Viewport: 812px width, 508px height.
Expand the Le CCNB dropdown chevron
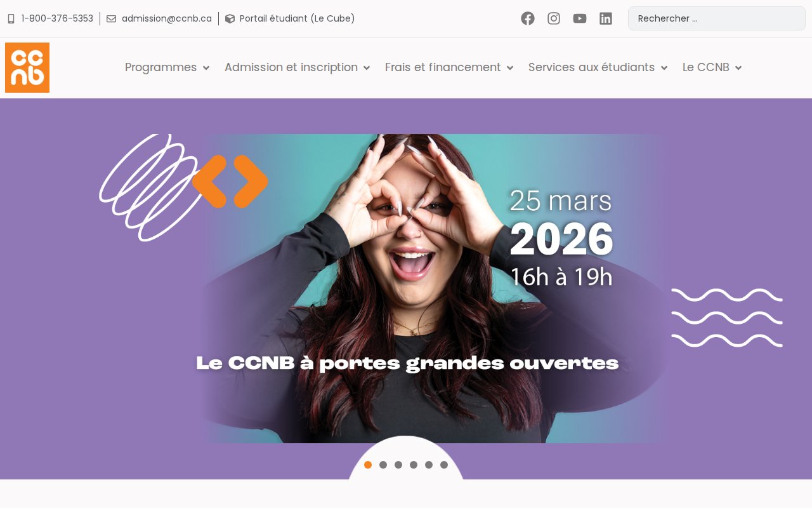(x=738, y=68)
